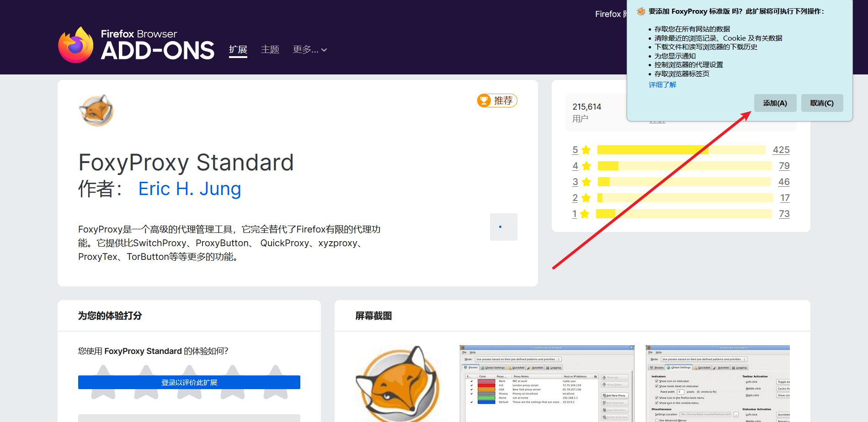Open the 79 four-star reviews count
The height and width of the screenshot is (422, 868).
click(784, 166)
